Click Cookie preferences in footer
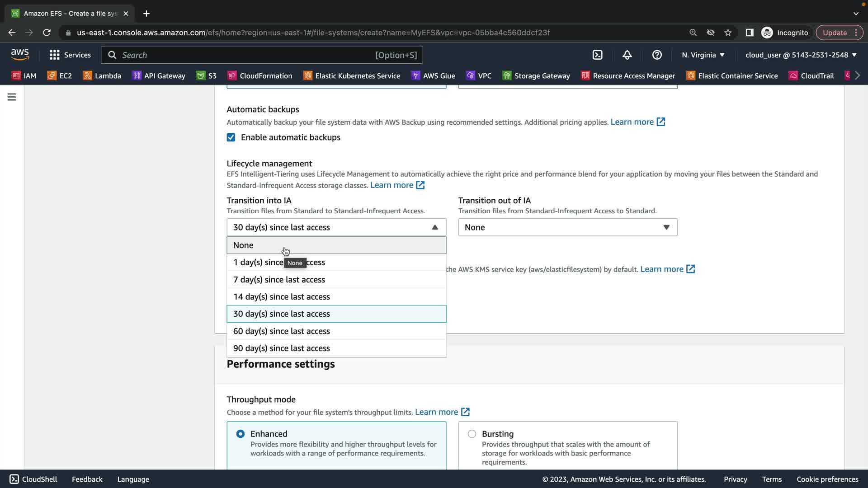This screenshot has height=488, width=868. coord(827,479)
